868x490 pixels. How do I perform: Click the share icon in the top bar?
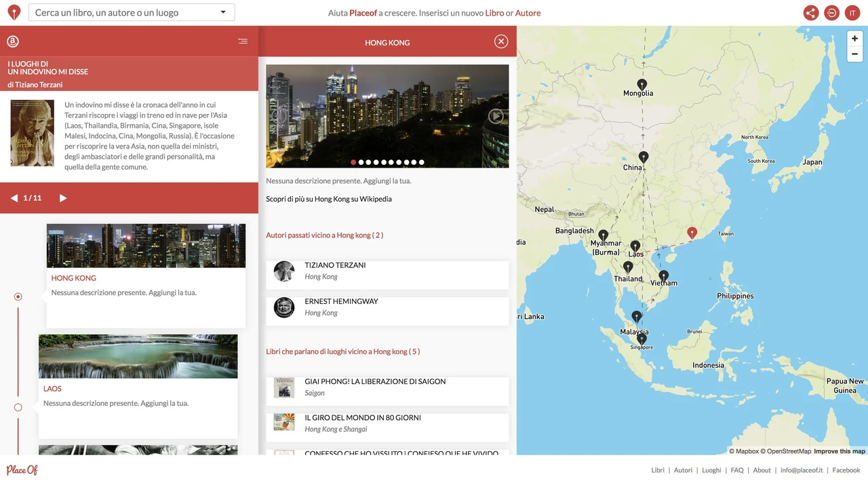[811, 13]
